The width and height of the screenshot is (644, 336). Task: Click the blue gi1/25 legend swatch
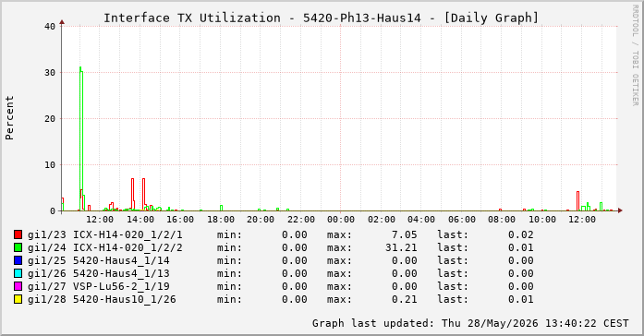click(x=18, y=260)
